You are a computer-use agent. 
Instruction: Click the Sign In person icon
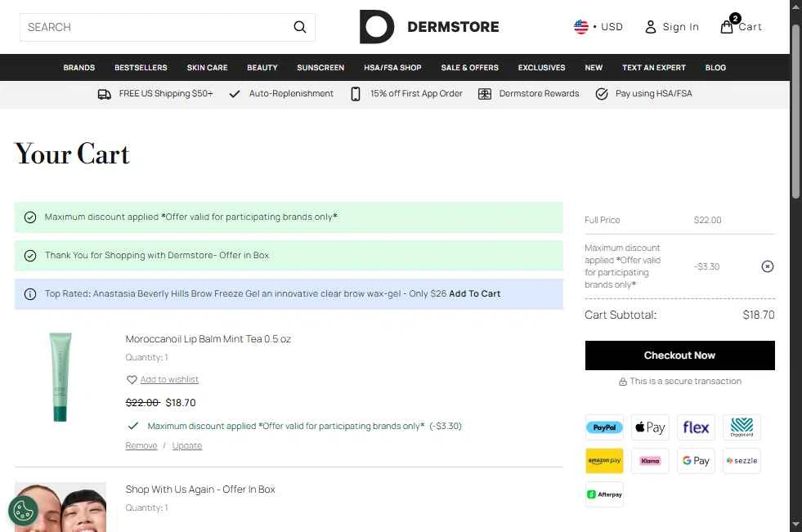pos(650,27)
